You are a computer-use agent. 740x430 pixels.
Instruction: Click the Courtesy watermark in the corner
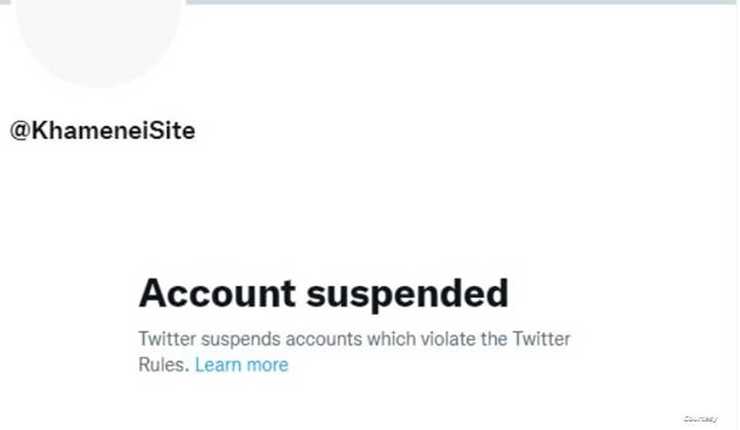[x=700, y=419]
